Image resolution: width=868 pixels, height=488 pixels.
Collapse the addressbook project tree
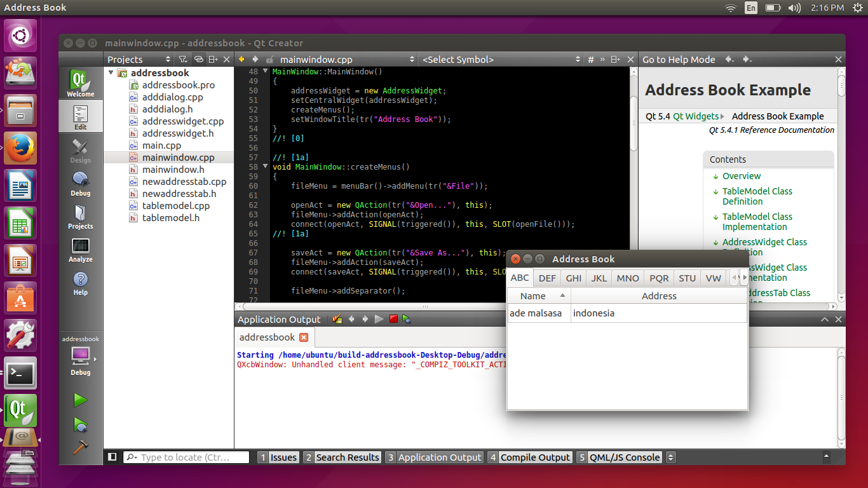[111, 72]
